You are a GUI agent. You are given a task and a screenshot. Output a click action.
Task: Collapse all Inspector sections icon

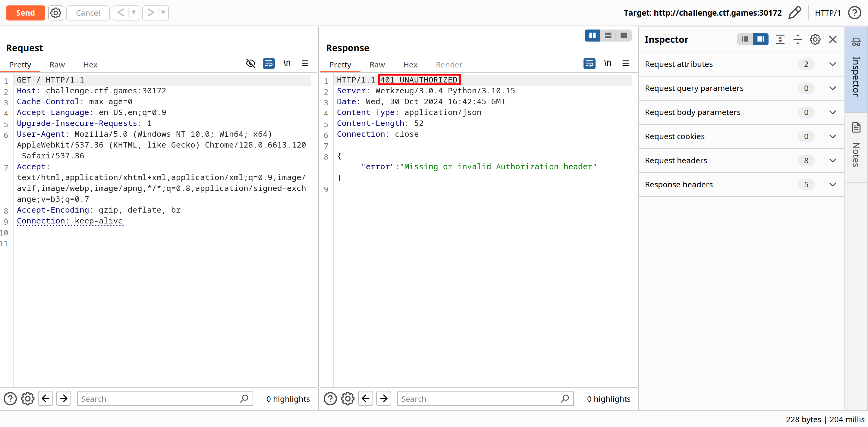point(797,39)
